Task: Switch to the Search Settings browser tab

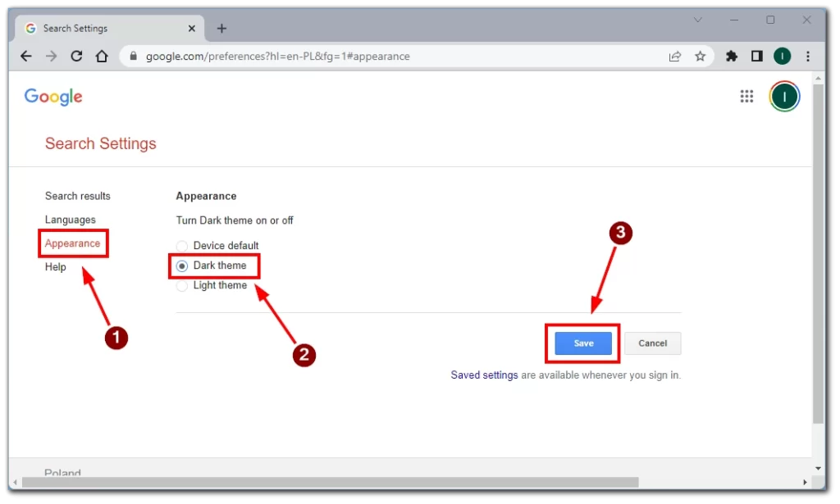Action: (109, 29)
